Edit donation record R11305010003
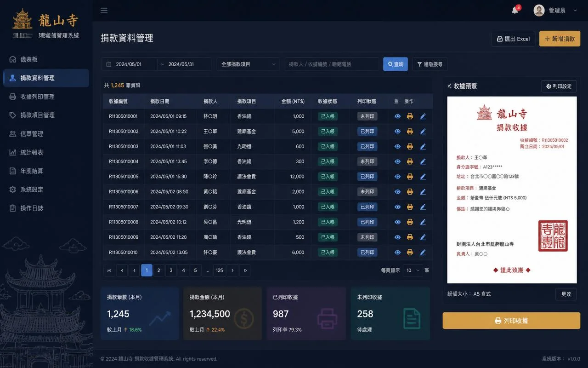 423,147
